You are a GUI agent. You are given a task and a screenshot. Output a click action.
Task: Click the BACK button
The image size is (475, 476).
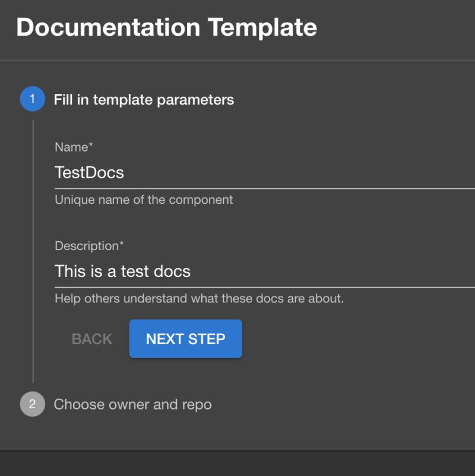(x=91, y=339)
